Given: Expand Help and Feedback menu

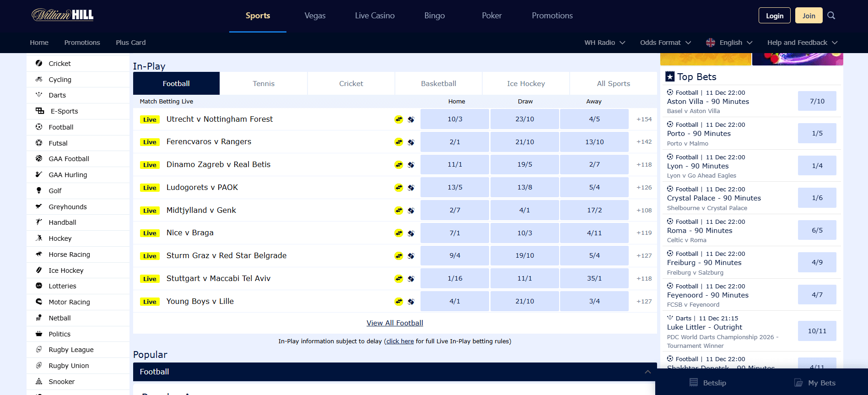Looking at the screenshot, I should pos(802,43).
